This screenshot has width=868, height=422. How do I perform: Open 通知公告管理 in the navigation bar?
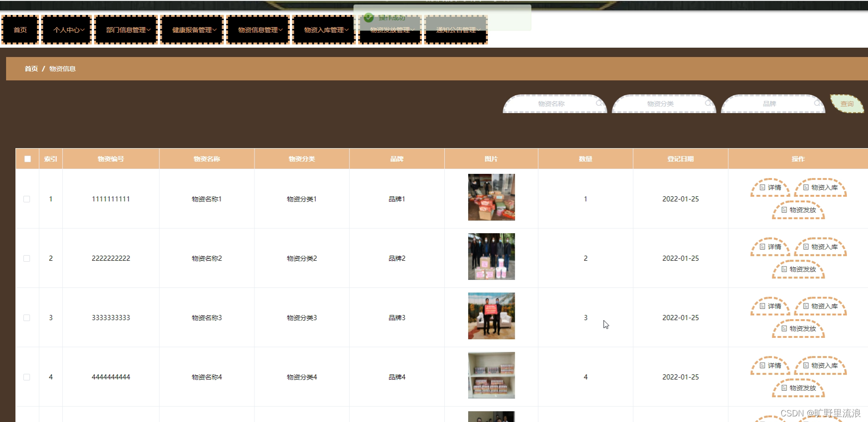click(x=456, y=29)
